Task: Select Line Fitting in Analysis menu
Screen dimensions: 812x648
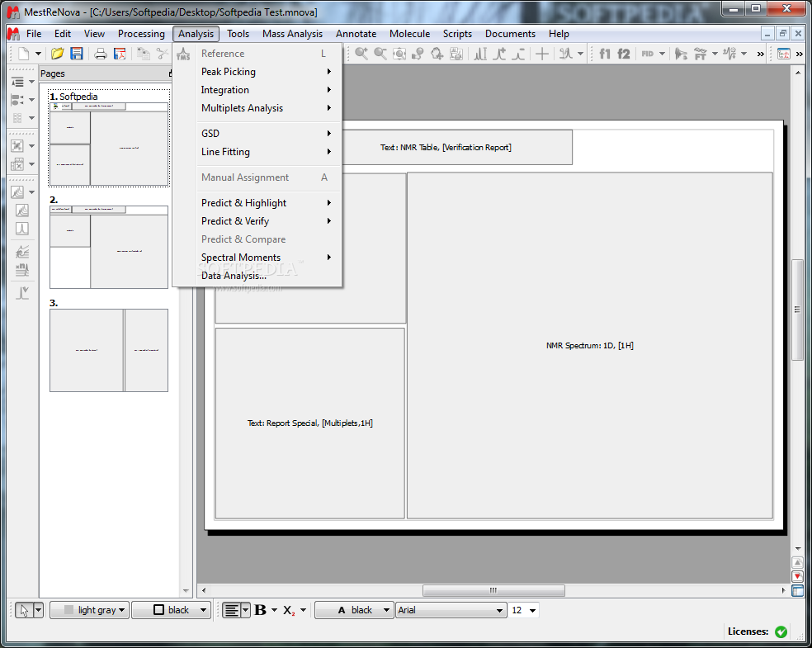Action: (x=267, y=151)
